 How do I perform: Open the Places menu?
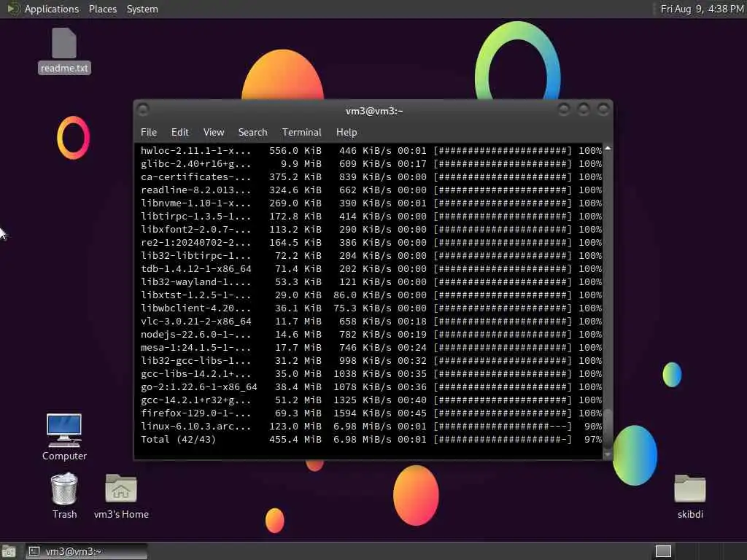[102, 9]
